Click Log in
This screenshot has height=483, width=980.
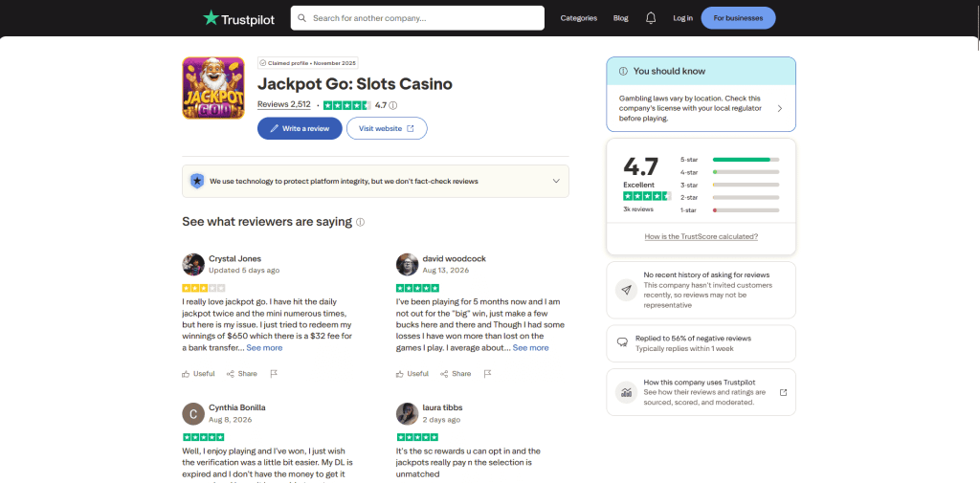(x=682, y=18)
